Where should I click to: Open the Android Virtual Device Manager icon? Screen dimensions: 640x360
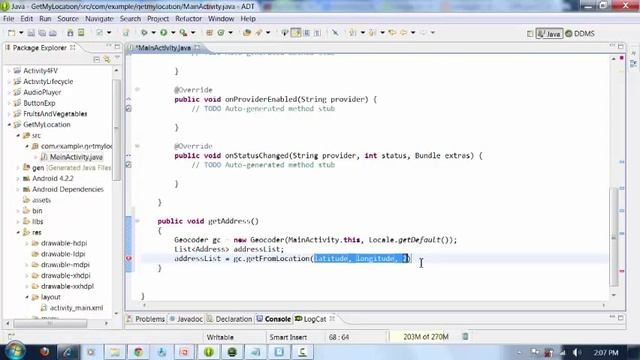click(x=81, y=33)
